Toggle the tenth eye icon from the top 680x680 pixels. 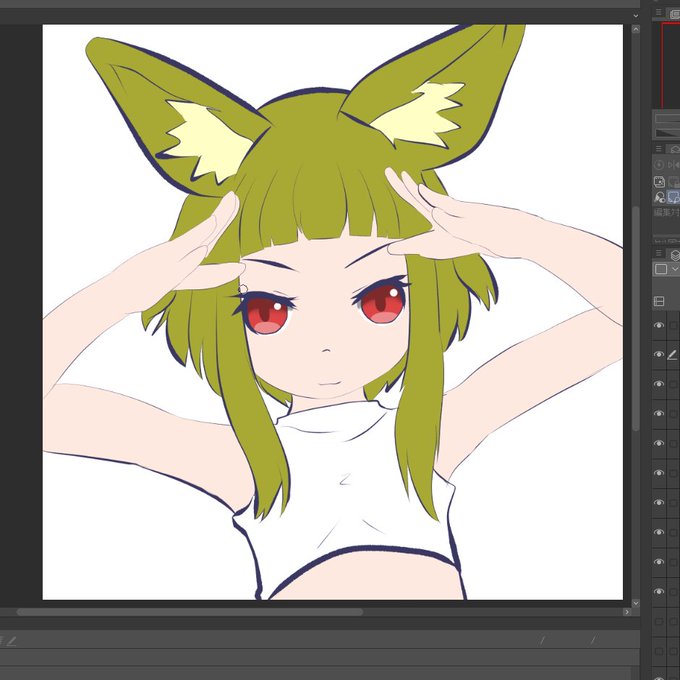(x=659, y=592)
